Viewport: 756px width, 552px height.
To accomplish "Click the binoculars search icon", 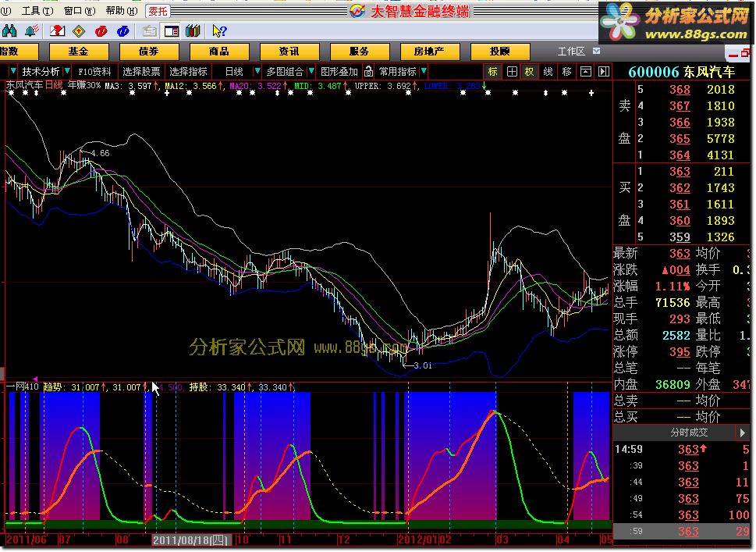I will [9, 31].
